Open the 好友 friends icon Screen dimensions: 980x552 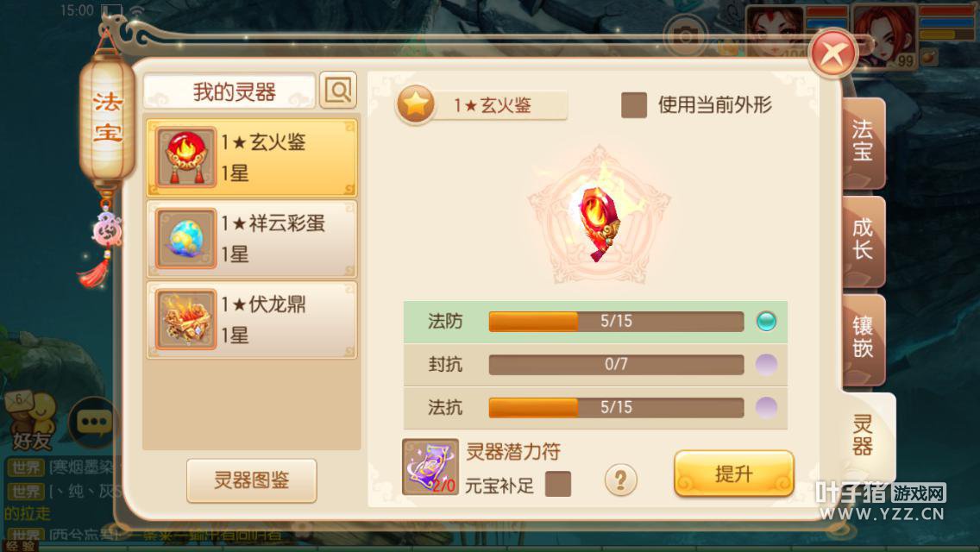tap(30, 422)
